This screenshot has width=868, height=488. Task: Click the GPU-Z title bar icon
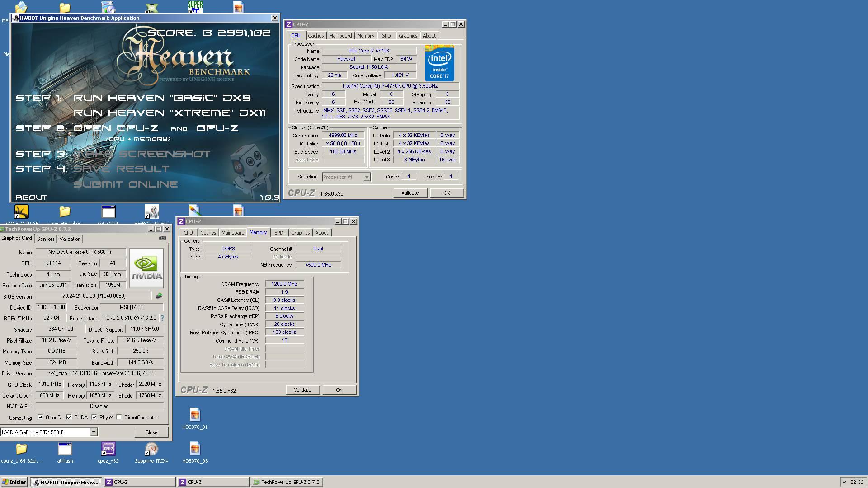point(2,229)
